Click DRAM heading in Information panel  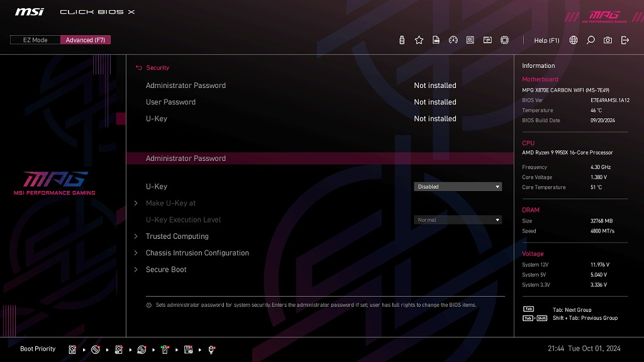click(x=531, y=210)
